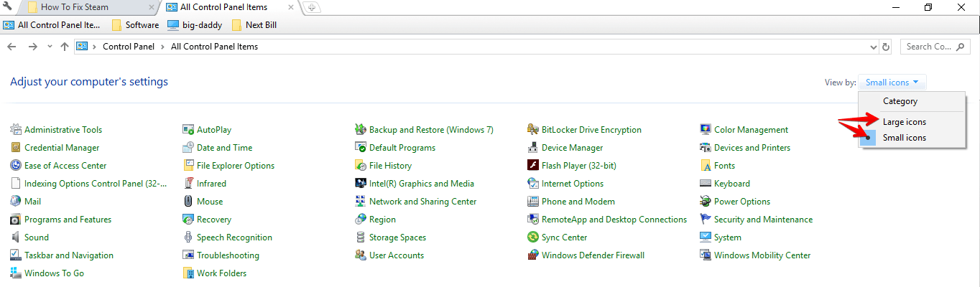This screenshot has width=980, height=287.
Task: Refresh the Control Panel view
Action: coord(886,47)
